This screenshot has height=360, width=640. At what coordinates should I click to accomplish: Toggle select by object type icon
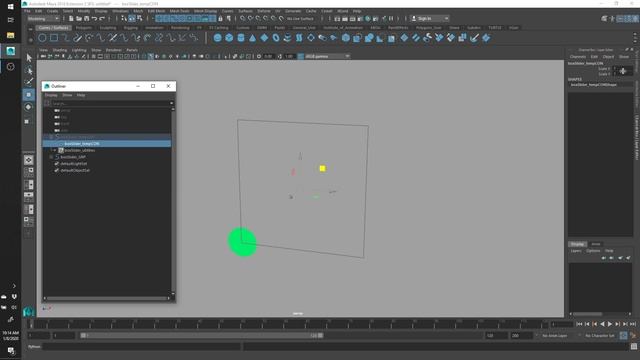[x=132, y=18]
